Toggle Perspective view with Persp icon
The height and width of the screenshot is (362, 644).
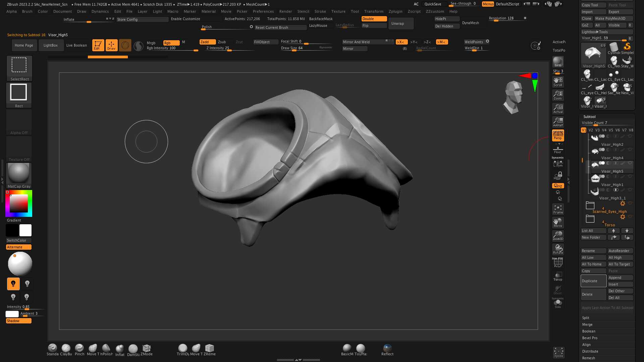click(558, 135)
